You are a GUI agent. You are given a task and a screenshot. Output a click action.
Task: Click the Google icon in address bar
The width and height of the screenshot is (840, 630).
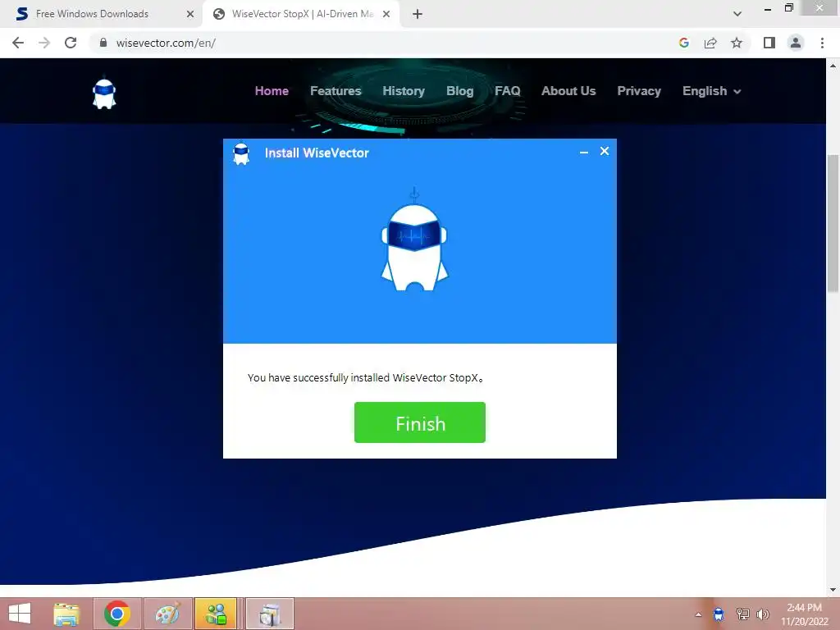pyautogui.click(x=683, y=43)
